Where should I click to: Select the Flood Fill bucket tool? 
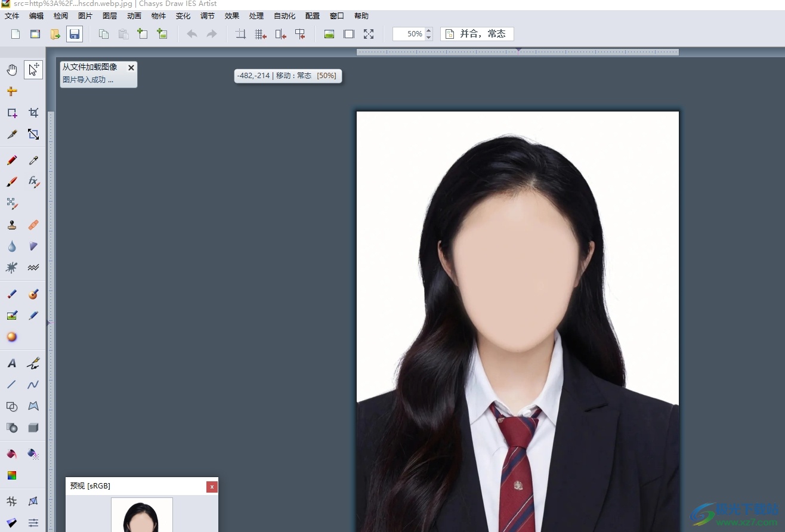[x=11, y=454]
